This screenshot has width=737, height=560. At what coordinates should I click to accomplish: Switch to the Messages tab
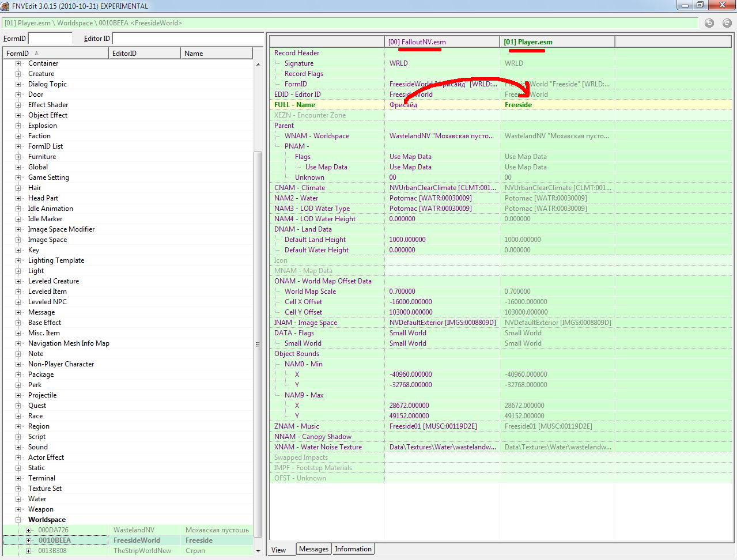[313, 549]
